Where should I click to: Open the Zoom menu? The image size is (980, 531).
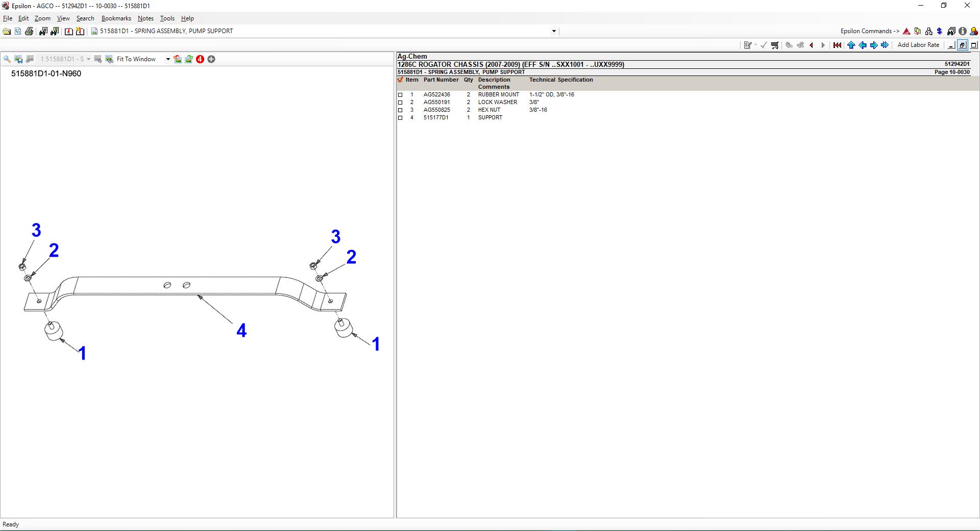point(42,18)
